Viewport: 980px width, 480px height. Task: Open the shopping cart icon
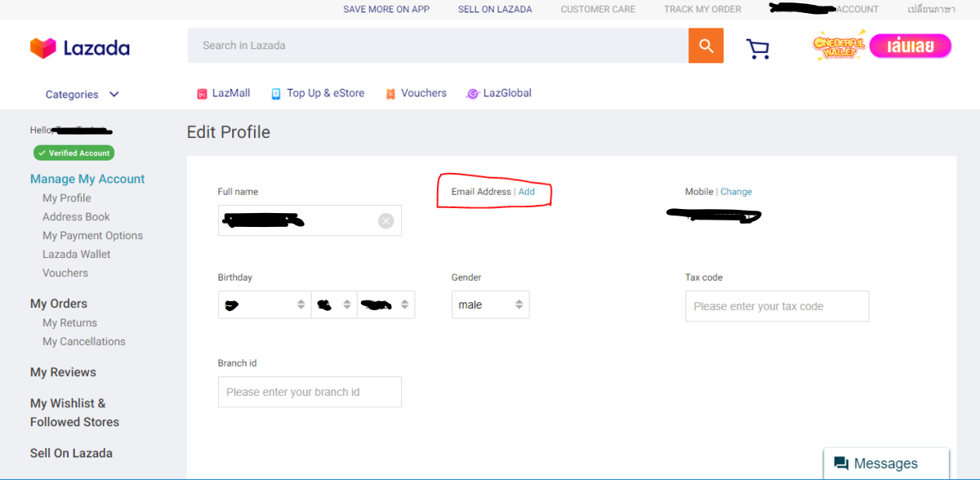758,49
